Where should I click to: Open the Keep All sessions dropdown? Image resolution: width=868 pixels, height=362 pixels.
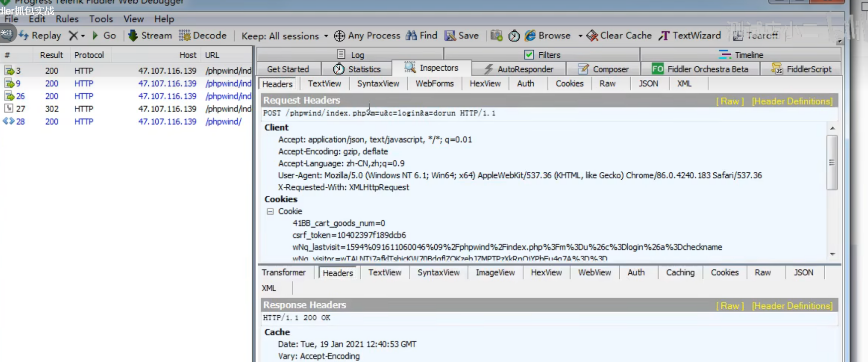(285, 36)
